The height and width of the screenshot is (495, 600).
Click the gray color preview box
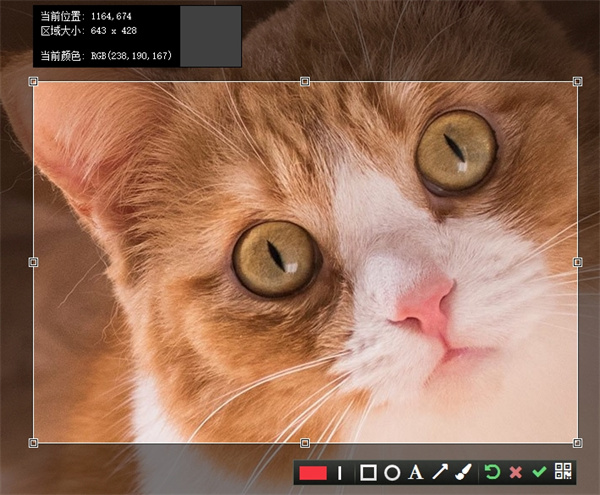pyautogui.click(x=209, y=36)
